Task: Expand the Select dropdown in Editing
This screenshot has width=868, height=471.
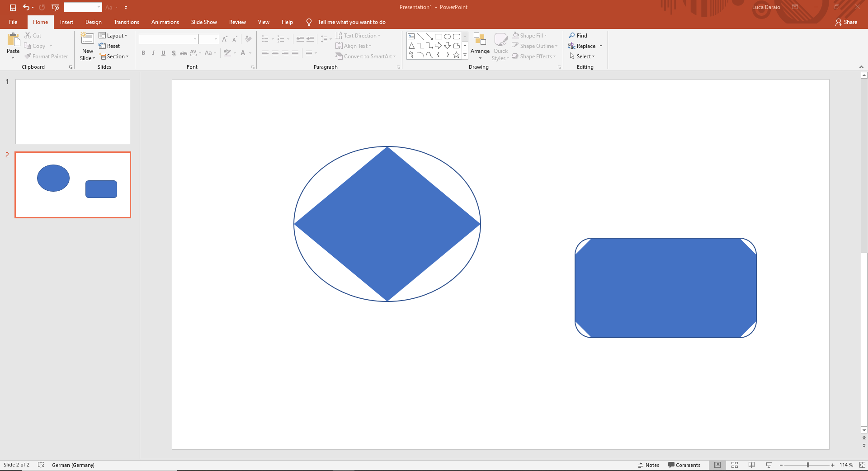Action: click(x=582, y=57)
